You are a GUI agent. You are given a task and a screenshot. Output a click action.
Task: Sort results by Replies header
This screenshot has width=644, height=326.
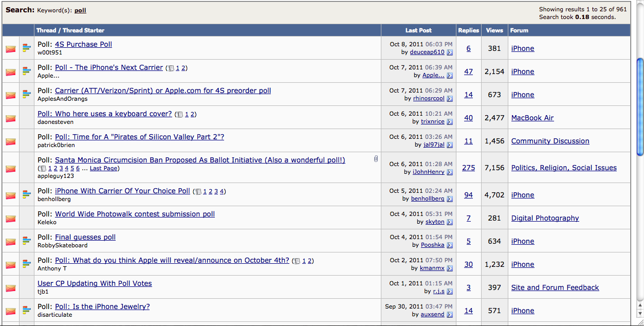click(469, 30)
